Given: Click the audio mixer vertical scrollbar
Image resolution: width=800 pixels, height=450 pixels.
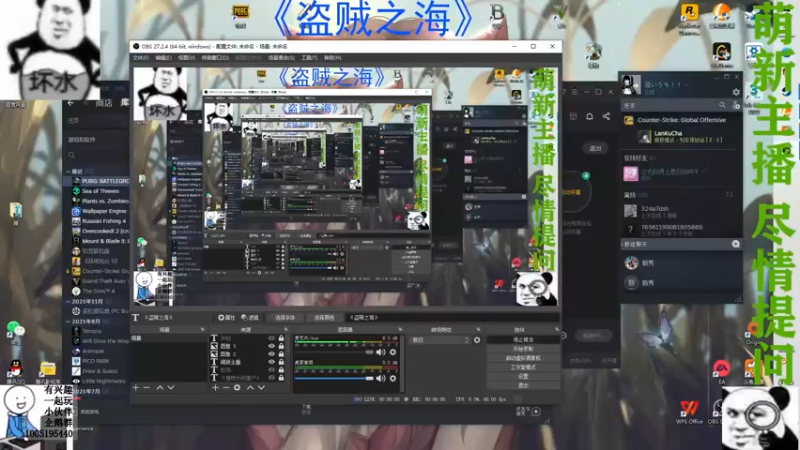Looking at the screenshot, I should (x=401, y=363).
